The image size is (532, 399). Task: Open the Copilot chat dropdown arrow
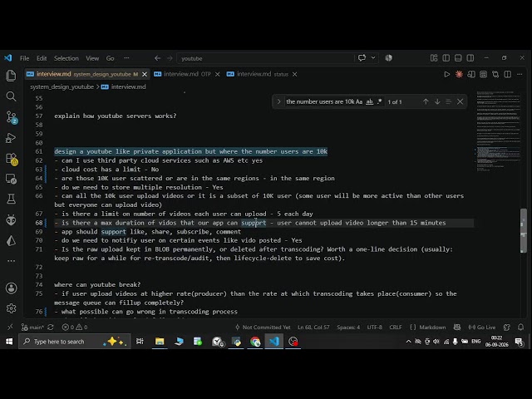(373, 58)
